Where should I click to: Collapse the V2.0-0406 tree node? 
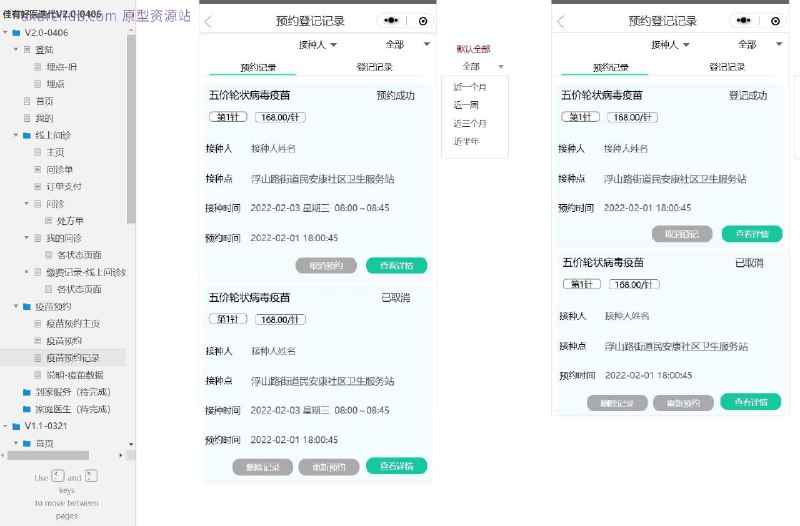[x=5, y=33]
